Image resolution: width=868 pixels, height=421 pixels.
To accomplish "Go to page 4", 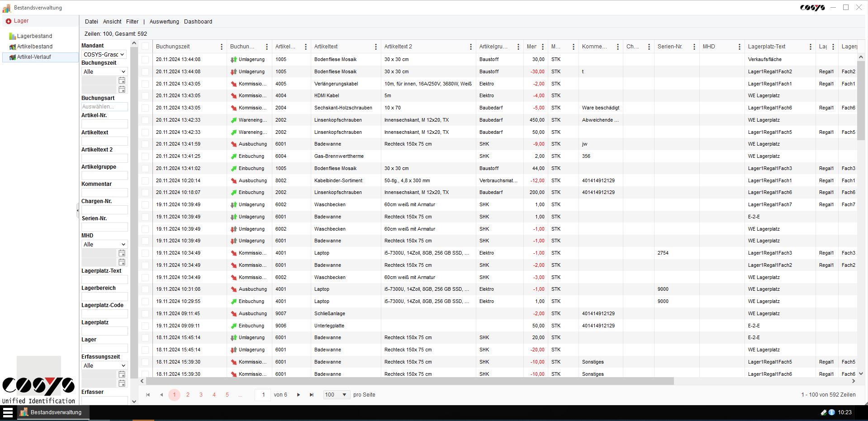I will 214,395.
